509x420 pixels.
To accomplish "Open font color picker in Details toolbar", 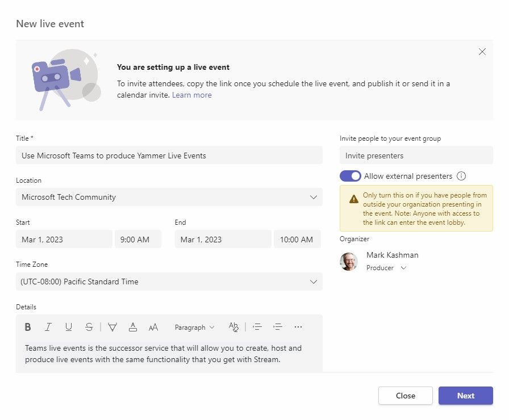I will tap(133, 327).
